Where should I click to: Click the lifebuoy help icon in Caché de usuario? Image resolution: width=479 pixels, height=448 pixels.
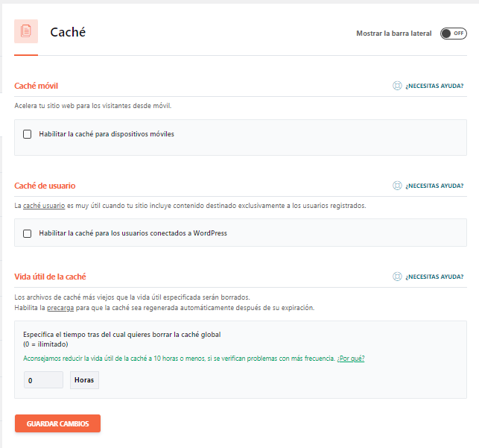397,186
